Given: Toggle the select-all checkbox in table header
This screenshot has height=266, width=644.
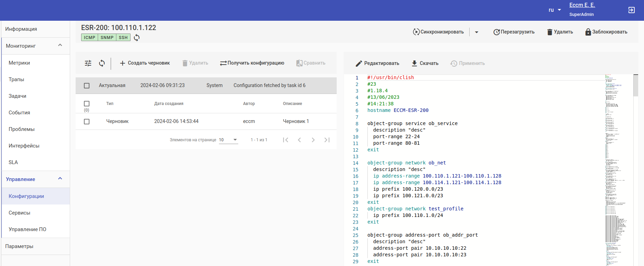Looking at the screenshot, I should 87,104.
